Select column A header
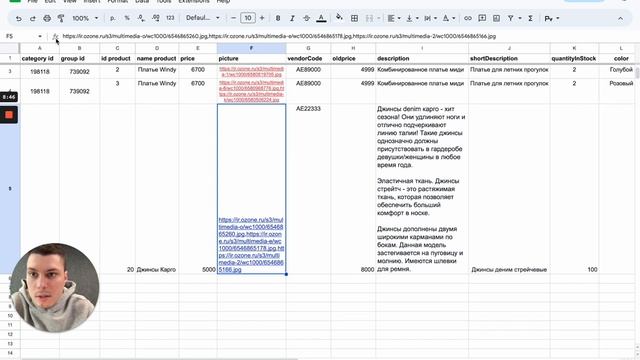Screen dimensions: 640x360 tap(40, 48)
